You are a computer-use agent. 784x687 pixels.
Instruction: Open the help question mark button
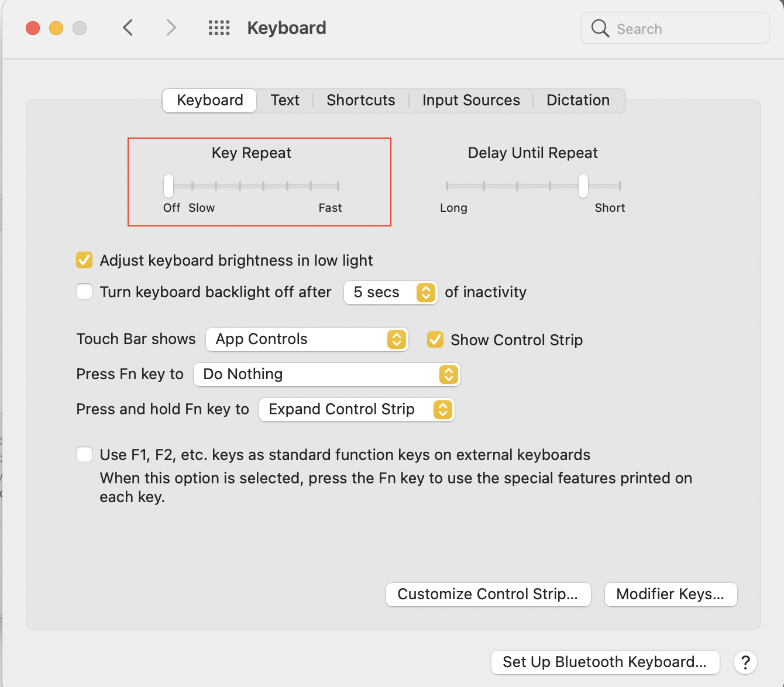point(745,662)
